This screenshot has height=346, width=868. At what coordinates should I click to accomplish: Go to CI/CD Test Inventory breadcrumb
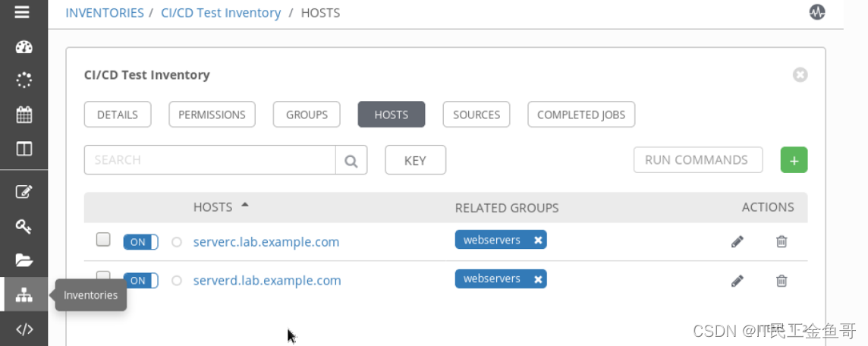[x=221, y=13]
